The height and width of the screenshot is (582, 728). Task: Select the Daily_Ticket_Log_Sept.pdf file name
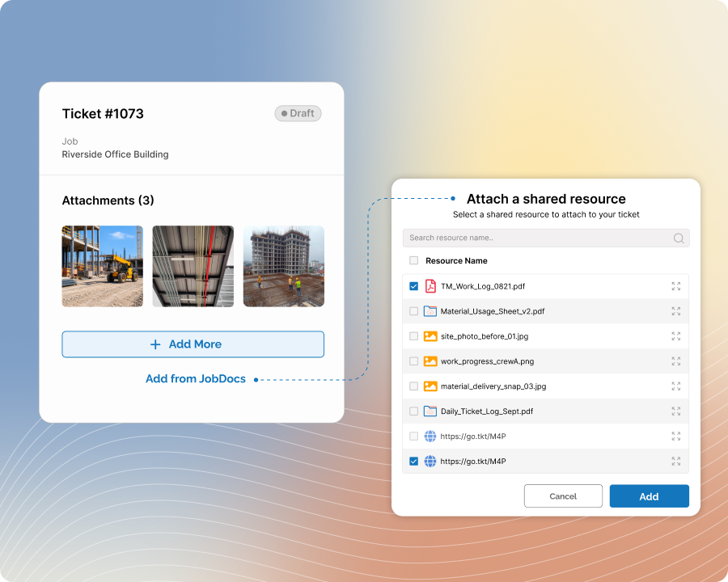pyautogui.click(x=487, y=411)
